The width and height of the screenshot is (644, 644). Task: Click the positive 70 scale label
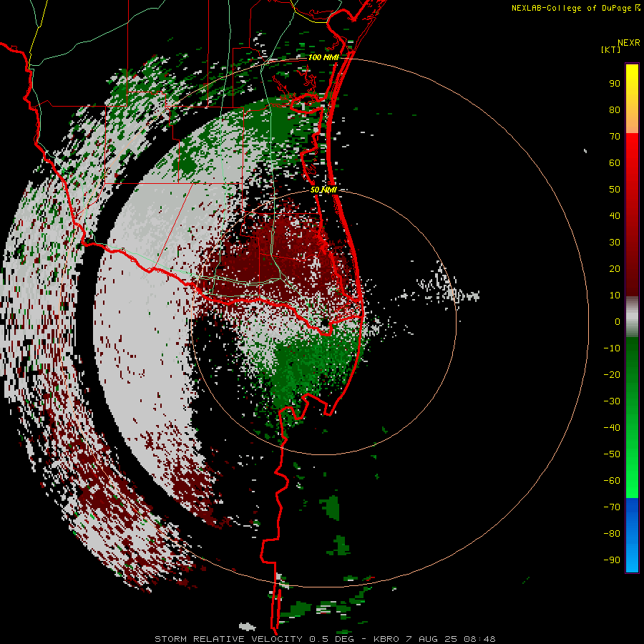tap(615, 137)
